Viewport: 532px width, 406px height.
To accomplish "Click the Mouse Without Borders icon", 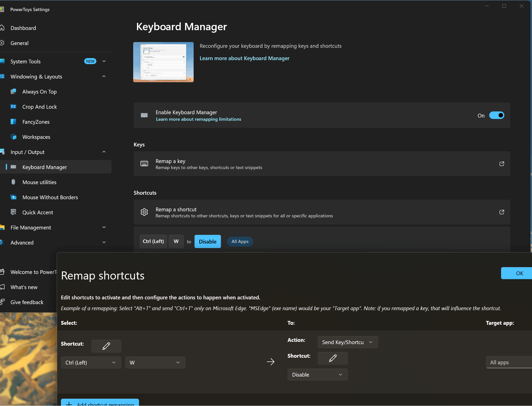I will coord(13,197).
